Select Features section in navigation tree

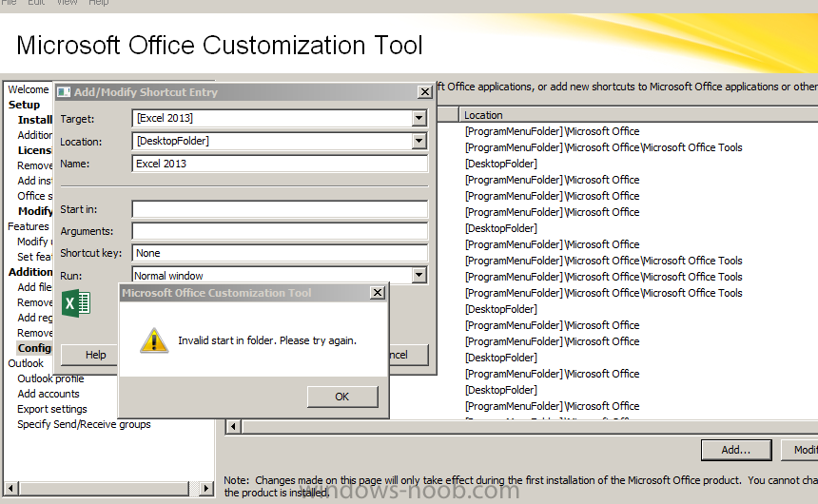29,226
